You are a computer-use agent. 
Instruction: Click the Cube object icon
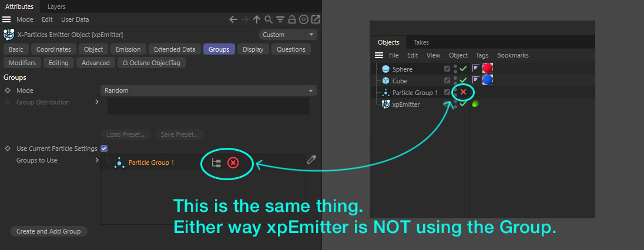click(385, 81)
